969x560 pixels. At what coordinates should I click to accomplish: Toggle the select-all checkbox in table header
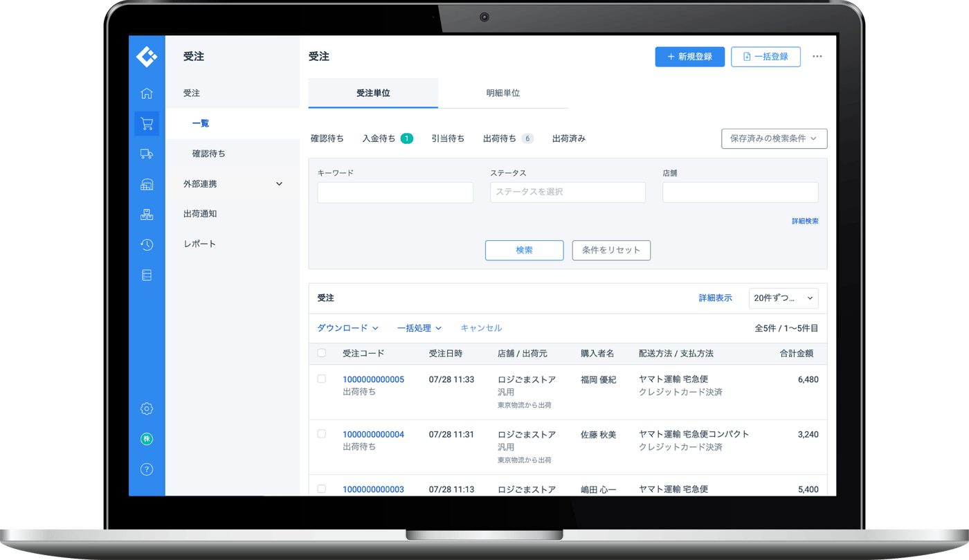321,353
